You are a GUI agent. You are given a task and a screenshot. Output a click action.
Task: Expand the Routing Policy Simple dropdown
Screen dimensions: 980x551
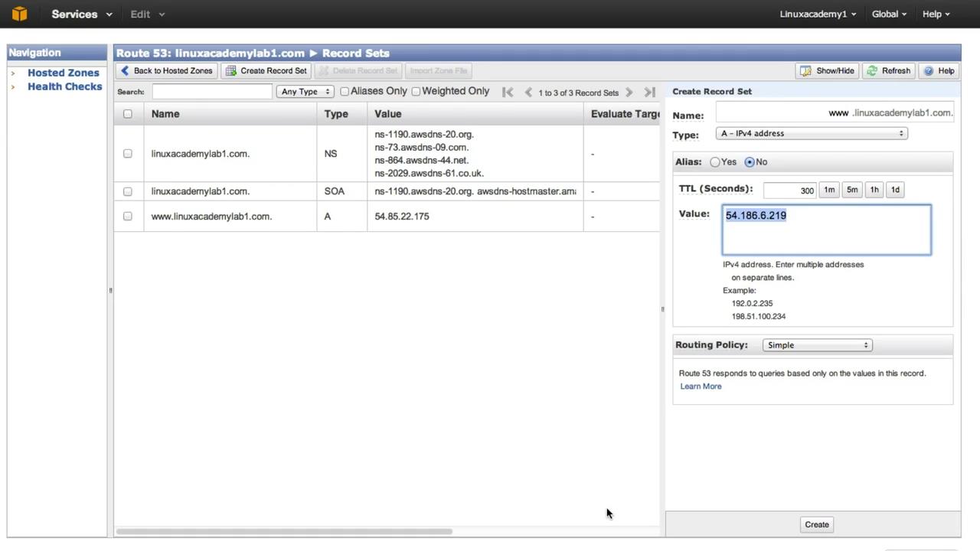click(x=818, y=345)
